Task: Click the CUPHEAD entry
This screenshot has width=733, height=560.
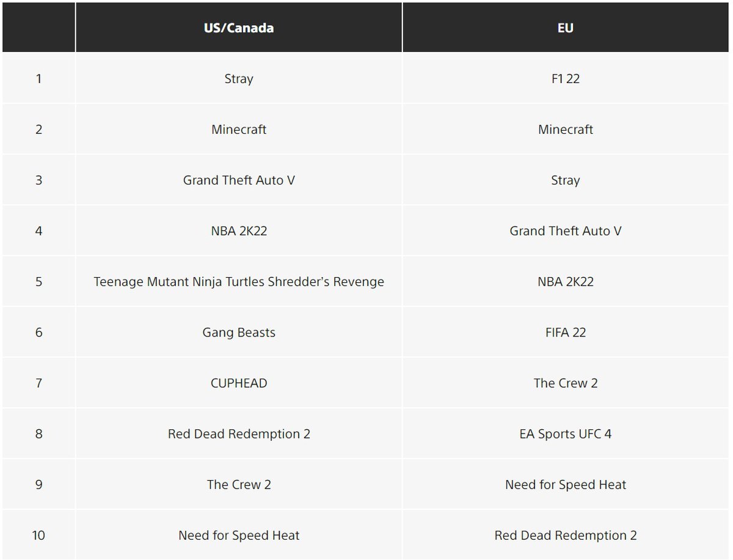Action: 239,383
